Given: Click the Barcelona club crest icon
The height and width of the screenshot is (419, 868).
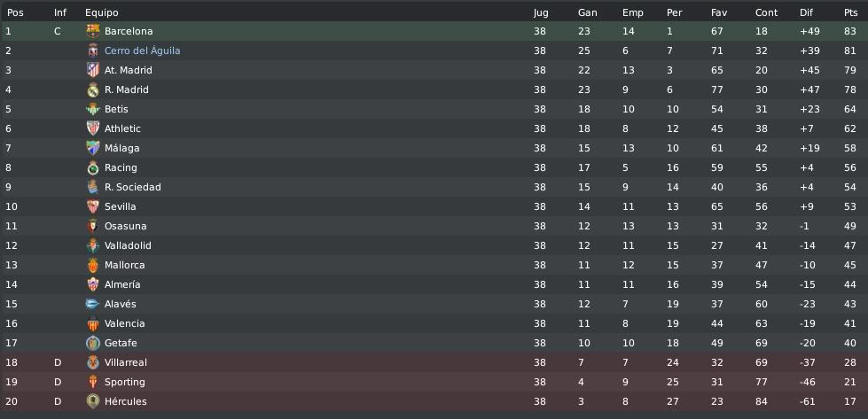Looking at the screenshot, I should [93, 32].
